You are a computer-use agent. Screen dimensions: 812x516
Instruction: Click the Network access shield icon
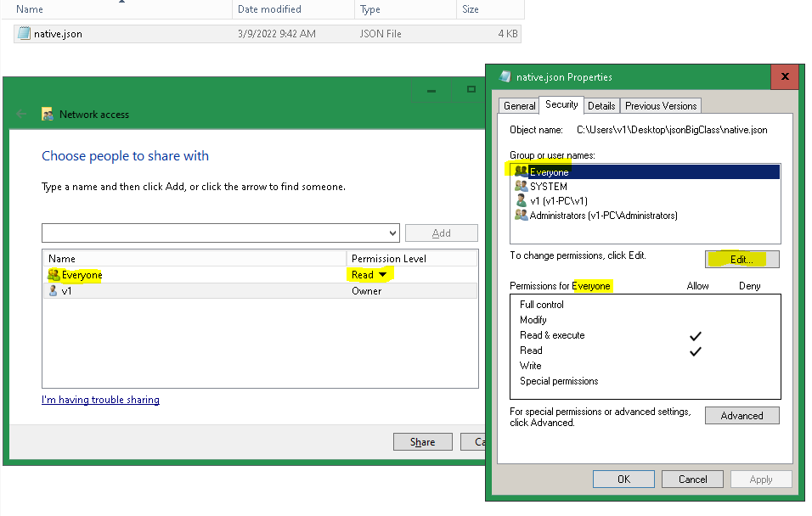point(48,114)
